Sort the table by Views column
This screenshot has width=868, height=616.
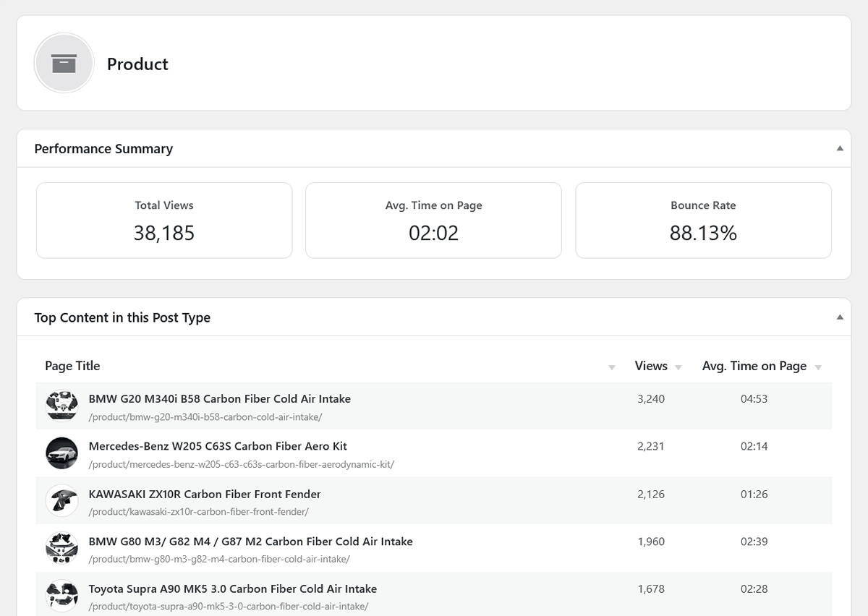pyautogui.click(x=678, y=367)
